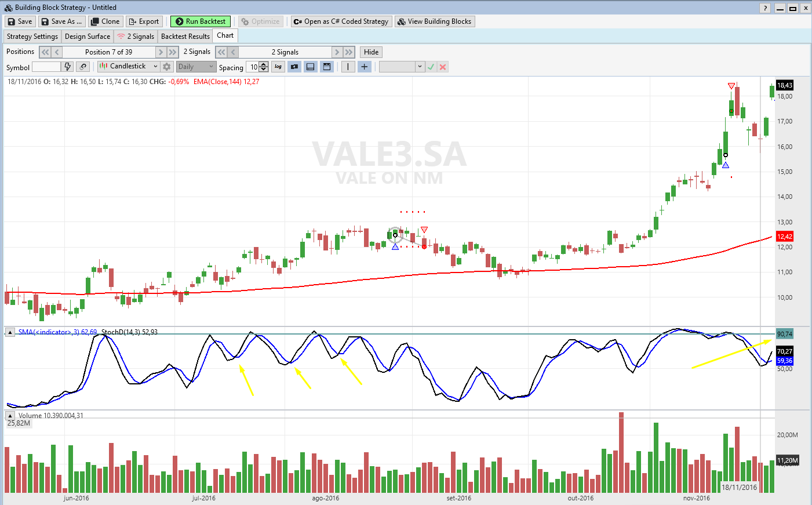The width and height of the screenshot is (812, 505).
Task: Click the Symbol input field
Action: pos(46,67)
